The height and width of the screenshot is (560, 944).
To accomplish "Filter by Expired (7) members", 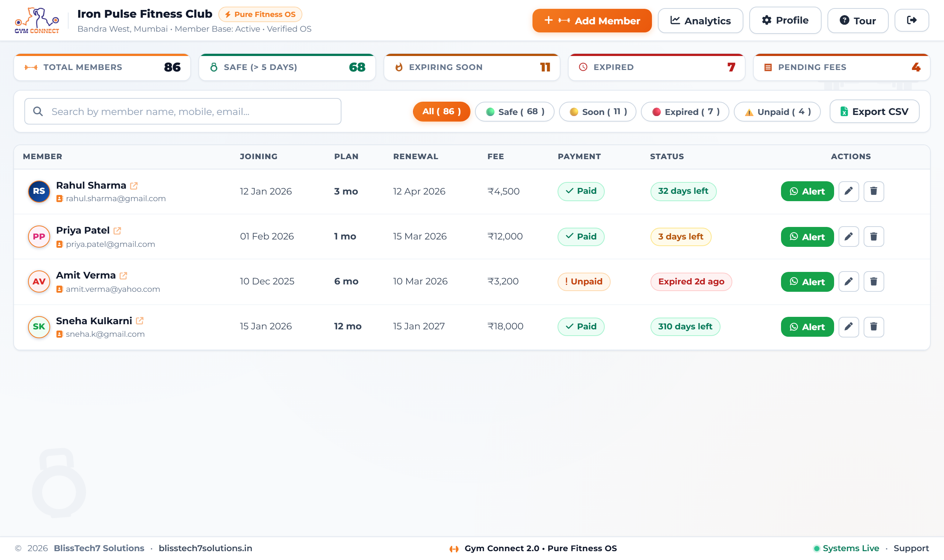I will (685, 112).
